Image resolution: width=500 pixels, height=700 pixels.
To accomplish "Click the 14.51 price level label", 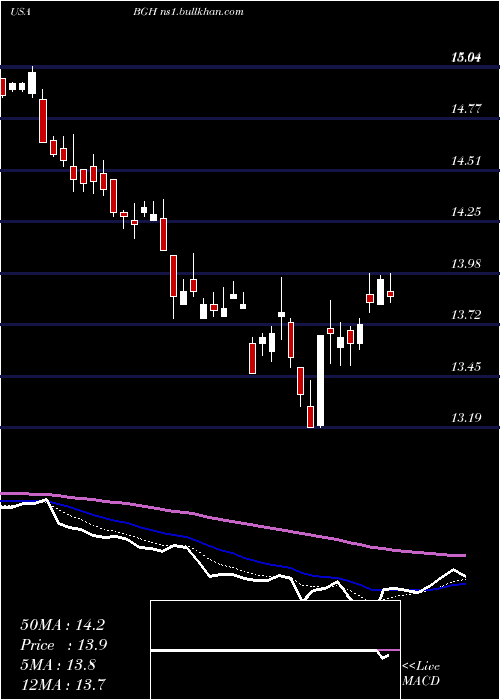I will (467, 160).
